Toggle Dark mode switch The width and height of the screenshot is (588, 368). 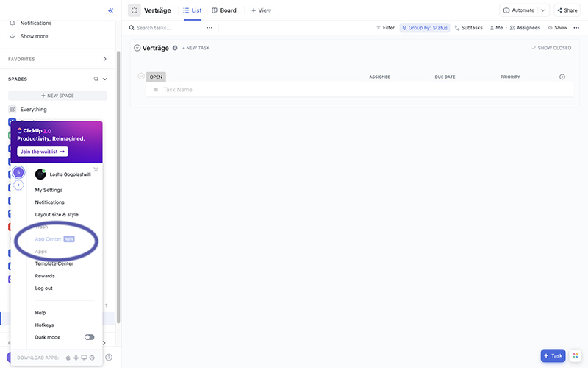tap(89, 337)
